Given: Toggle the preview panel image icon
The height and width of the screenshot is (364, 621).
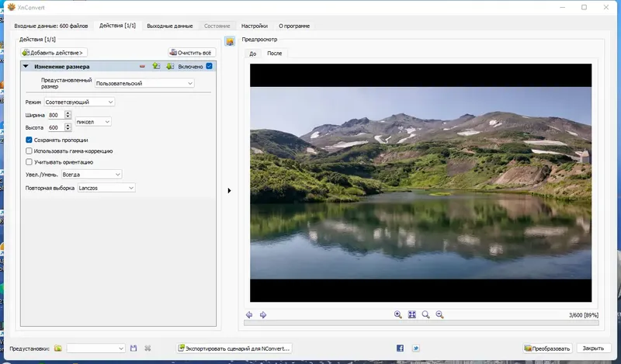Looking at the screenshot, I should pos(230,41).
